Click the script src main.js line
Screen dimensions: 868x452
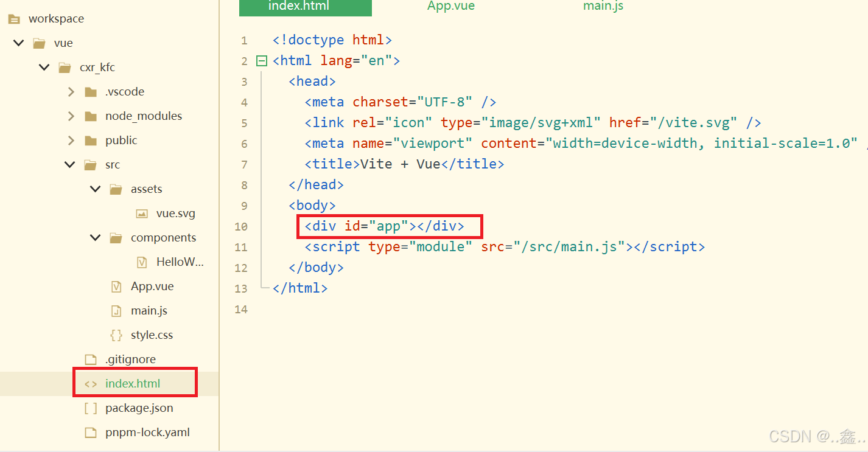(505, 247)
